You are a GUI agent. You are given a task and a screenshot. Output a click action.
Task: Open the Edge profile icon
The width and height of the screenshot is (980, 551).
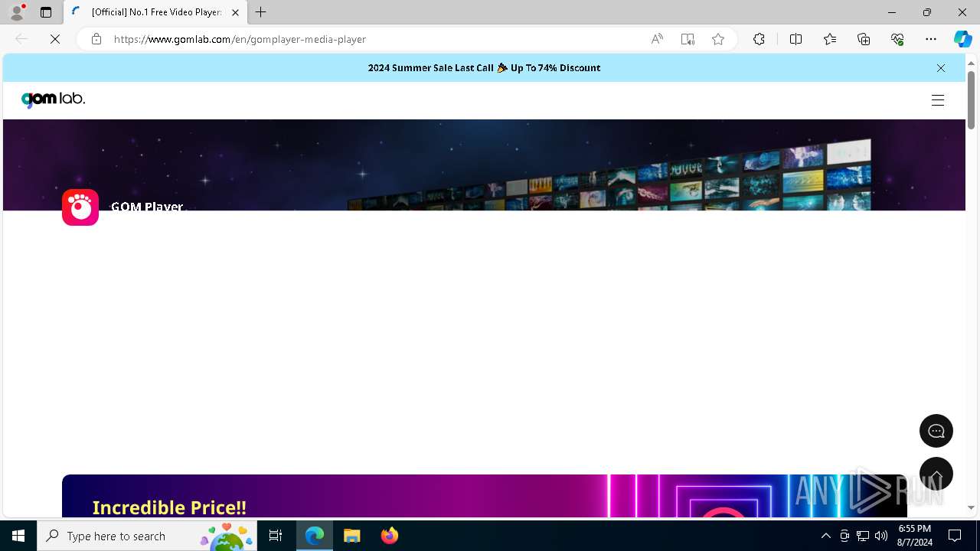[x=17, y=12]
